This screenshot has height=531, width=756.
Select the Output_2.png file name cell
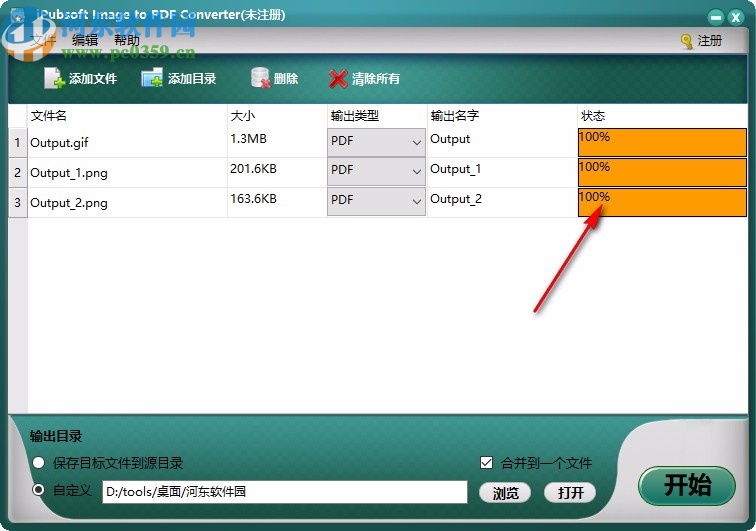coord(127,203)
